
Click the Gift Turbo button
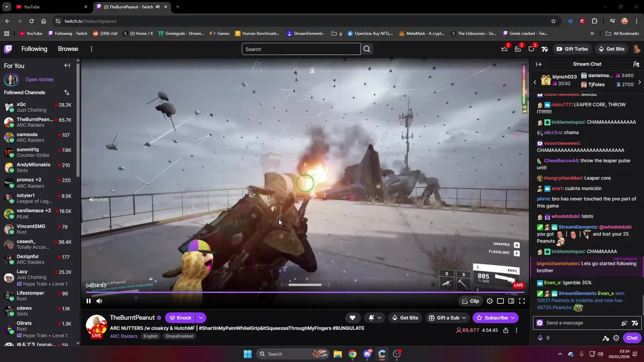point(572,49)
